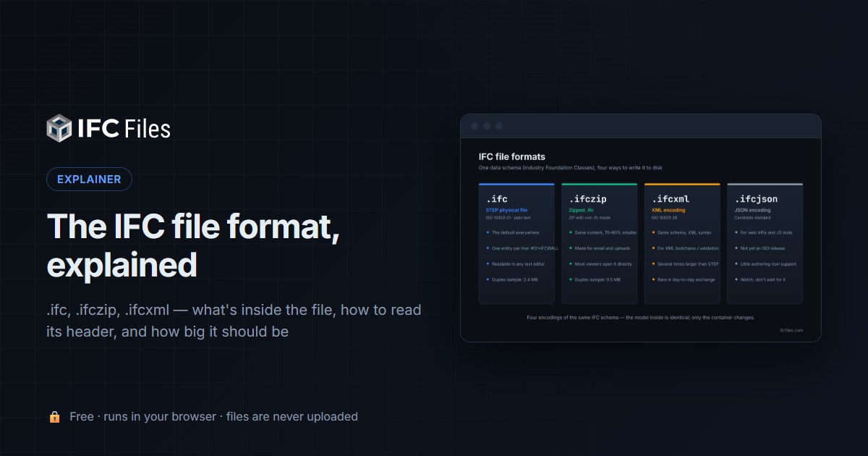868x456 pixels.
Task: Click "Free · runs in your browser" footer text
Action: [142, 416]
